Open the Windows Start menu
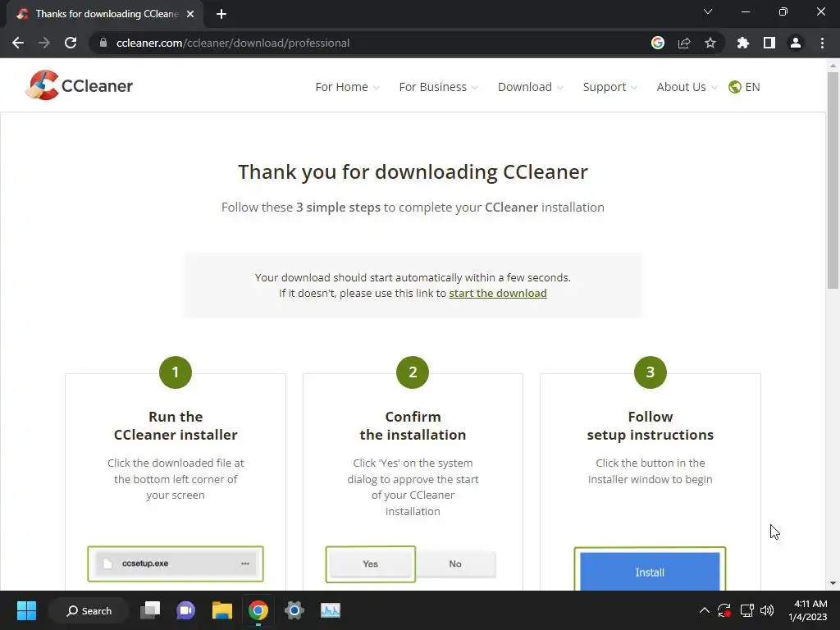The width and height of the screenshot is (840, 630). [x=26, y=610]
